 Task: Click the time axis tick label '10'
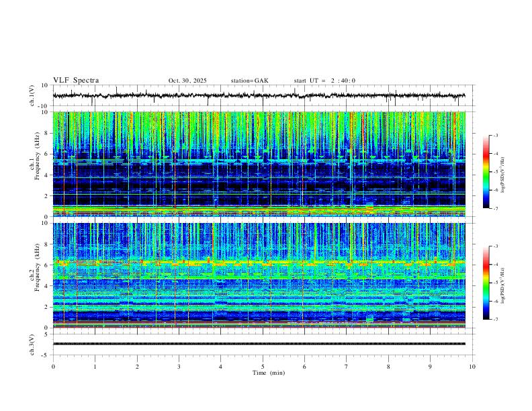click(x=472, y=367)
